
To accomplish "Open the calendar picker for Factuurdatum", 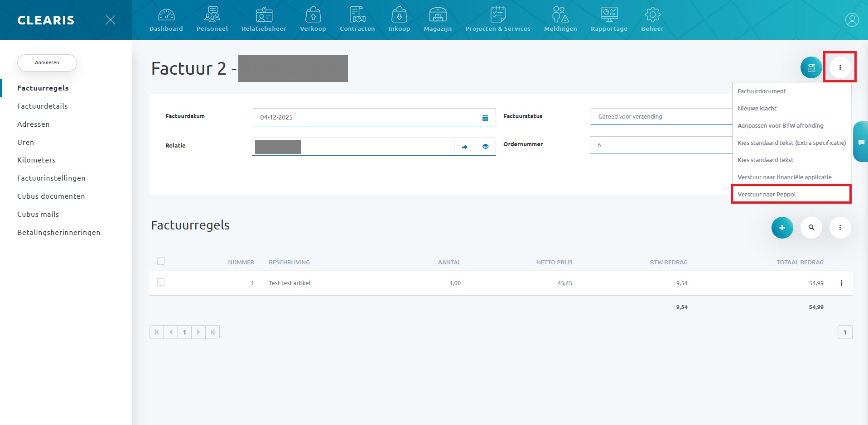I will pyautogui.click(x=485, y=118).
